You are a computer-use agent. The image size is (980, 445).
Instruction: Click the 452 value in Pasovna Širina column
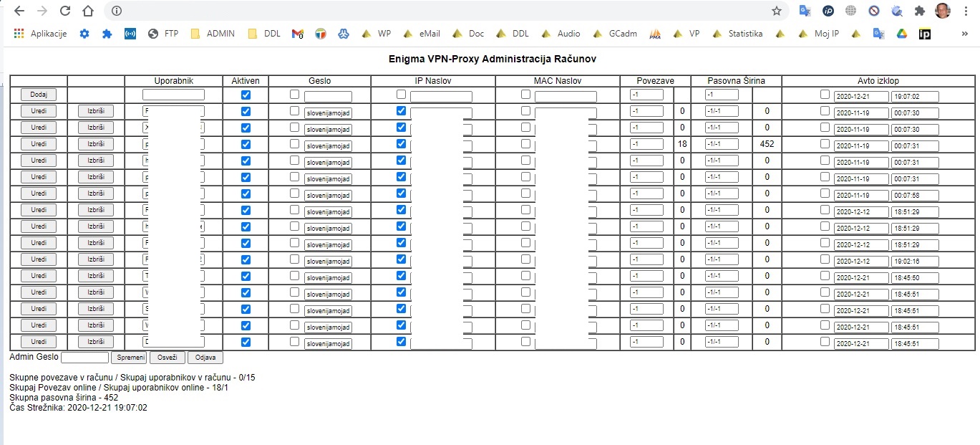(767, 143)
